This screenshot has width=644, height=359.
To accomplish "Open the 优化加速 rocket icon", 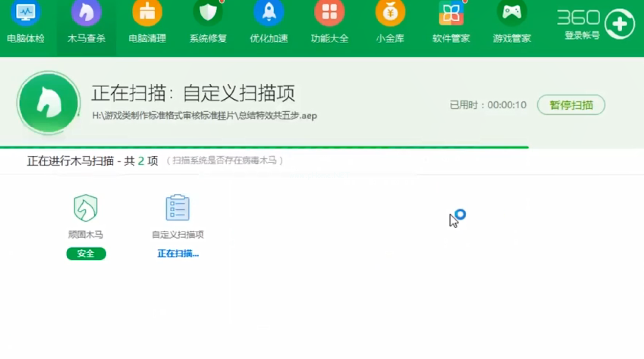I will point(268,13).
